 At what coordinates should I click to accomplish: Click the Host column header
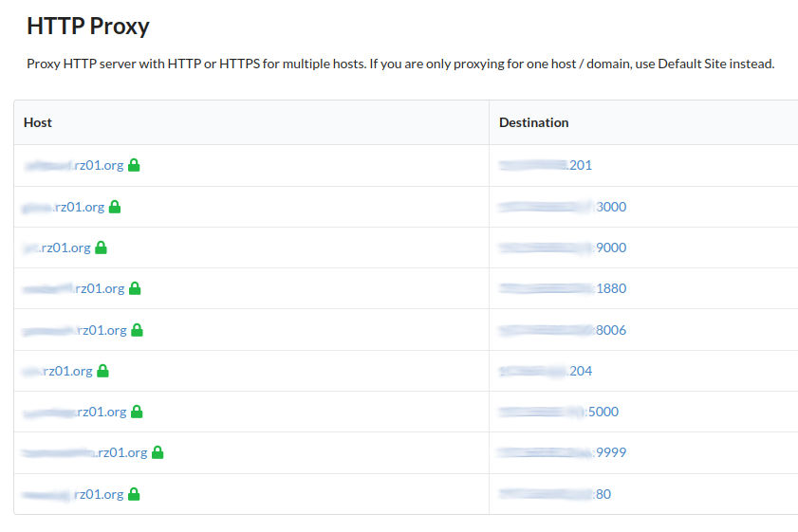[x=38, y=122]
